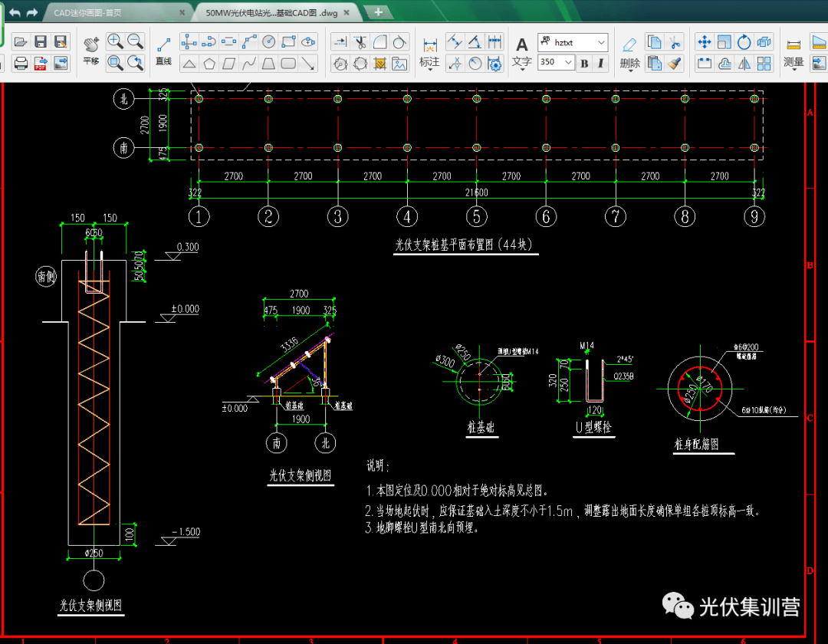Open the hztxt font dropdown
Viewport: 828px width, 644px height.
pyautogui.click(x=601, y=43)
